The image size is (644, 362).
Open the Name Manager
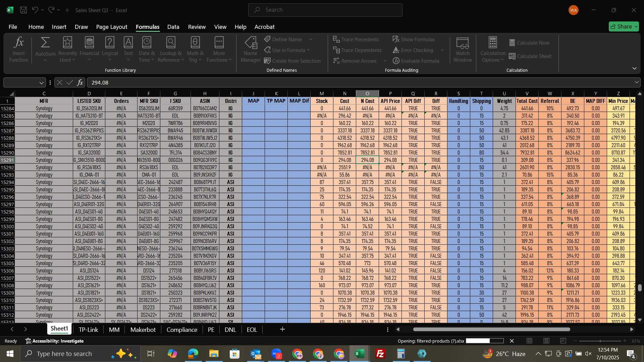click(x=251, y=50)
